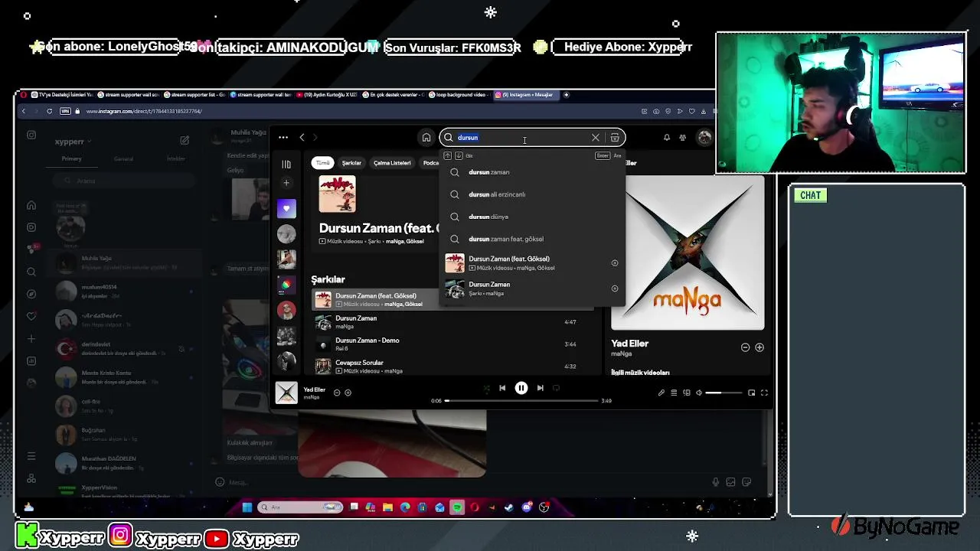
Task: Add dropdown Dursun Zaman (feat. Göksel) to library
Action: click(x=614, y=263)
